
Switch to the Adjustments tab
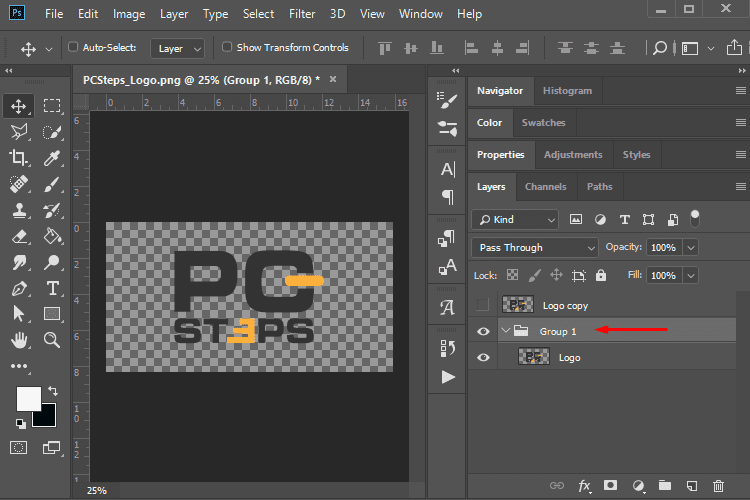pyautogui.click(x=573, y=155)
